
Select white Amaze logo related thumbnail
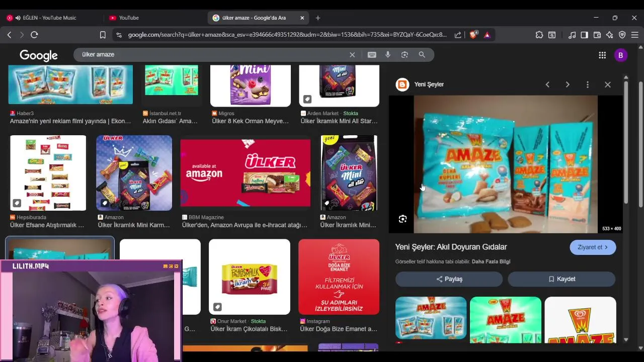point(580,320)
